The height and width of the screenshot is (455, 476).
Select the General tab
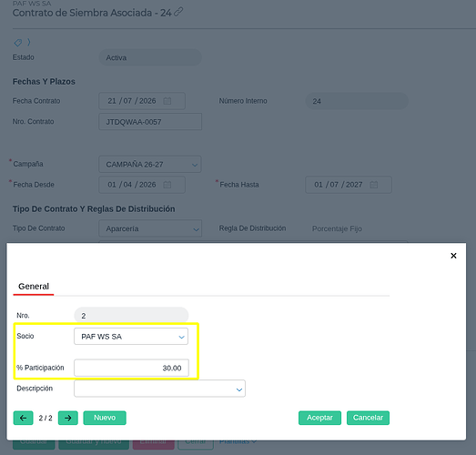pos(34,287)
